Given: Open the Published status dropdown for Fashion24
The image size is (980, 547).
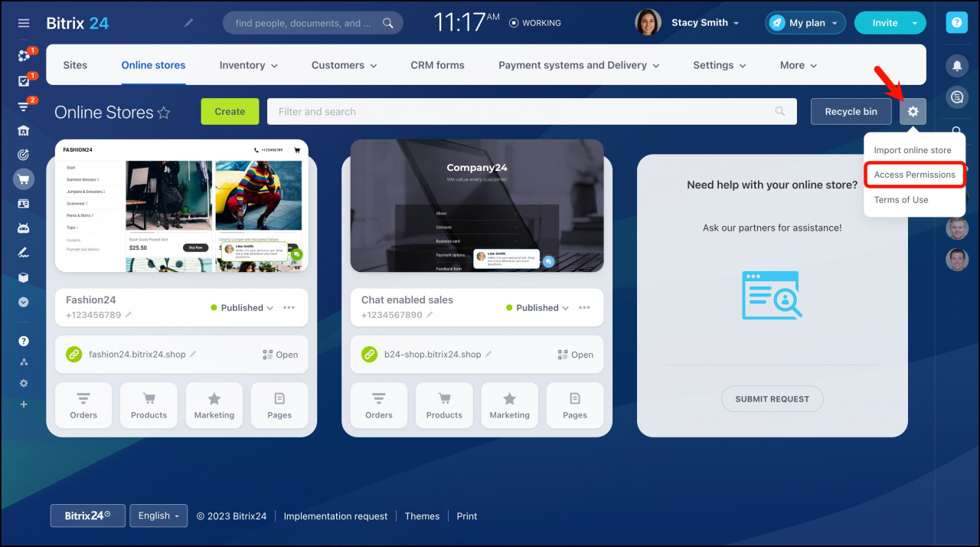Looking at the screenshot, I should point(242,308).
